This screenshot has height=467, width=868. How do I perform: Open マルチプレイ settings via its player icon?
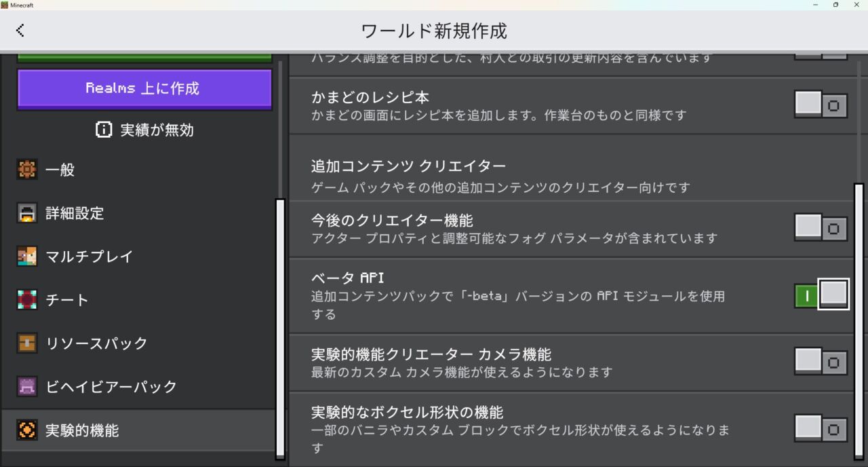click(27, 257)
